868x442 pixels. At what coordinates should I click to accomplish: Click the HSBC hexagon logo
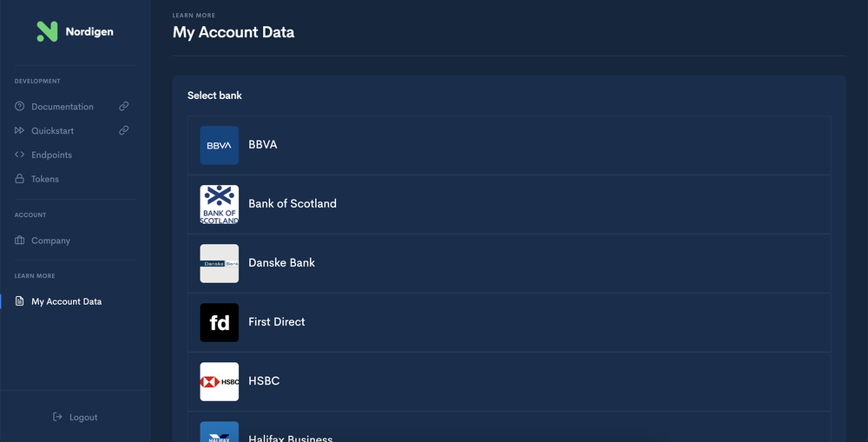[x=220, y=381]
